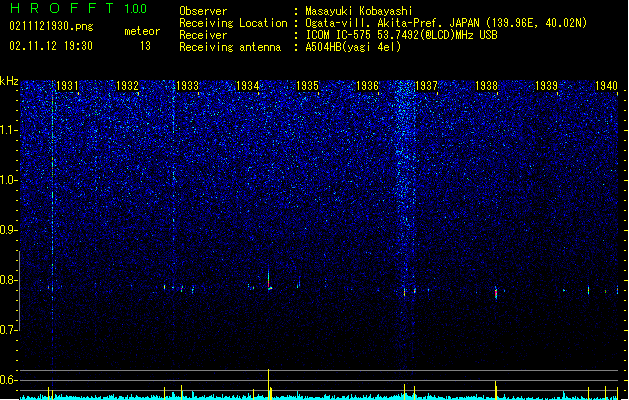The width and height of the screenshot is (629, 400).
Task: Click the 1933 time marker
Action: click(x=187, y=85)
